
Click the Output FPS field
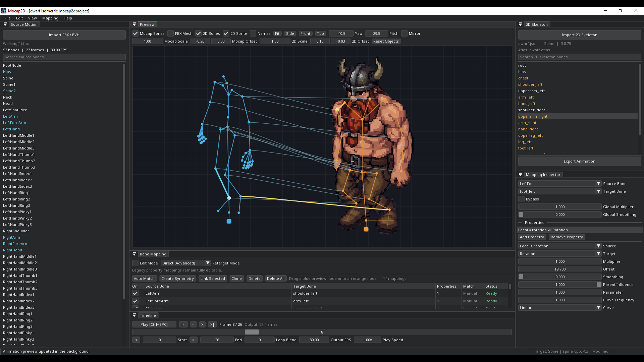314,340
